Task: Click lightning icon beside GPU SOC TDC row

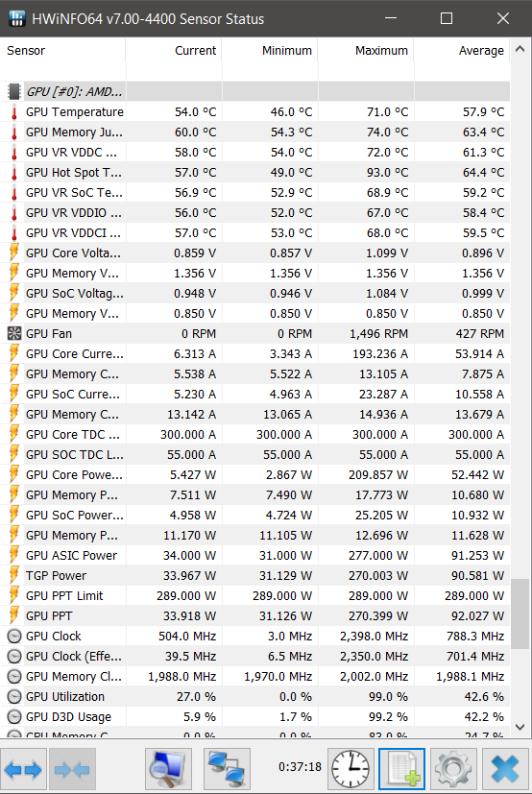Action: click(x=14, y=455)
